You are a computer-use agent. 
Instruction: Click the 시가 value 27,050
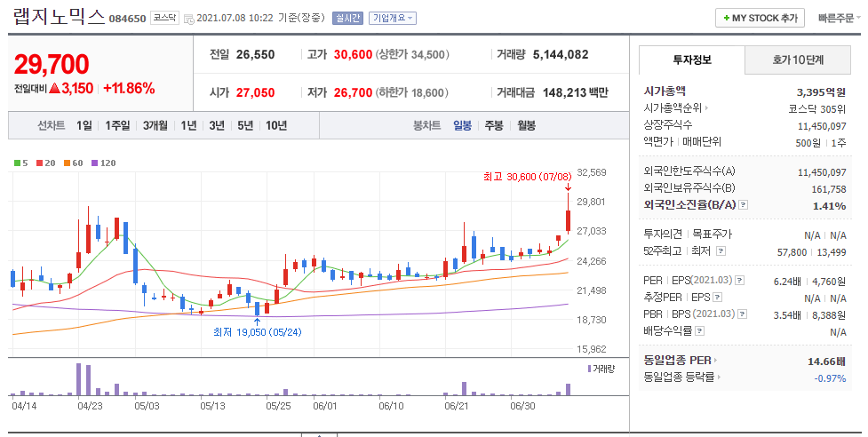tap(255, 92)
